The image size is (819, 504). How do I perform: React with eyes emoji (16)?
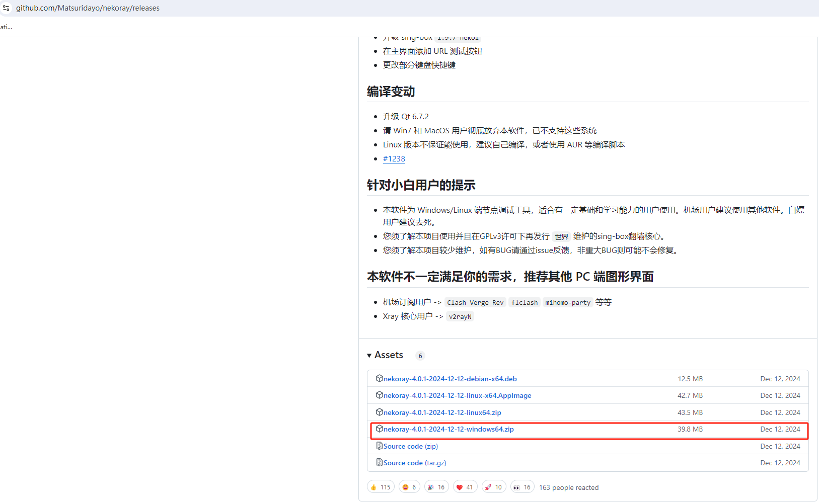coord(522,487)
